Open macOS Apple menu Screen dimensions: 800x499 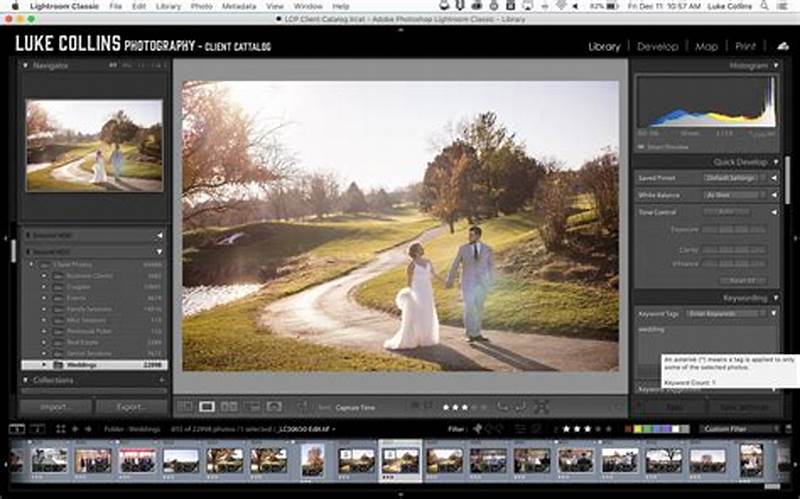click(15, 6)
